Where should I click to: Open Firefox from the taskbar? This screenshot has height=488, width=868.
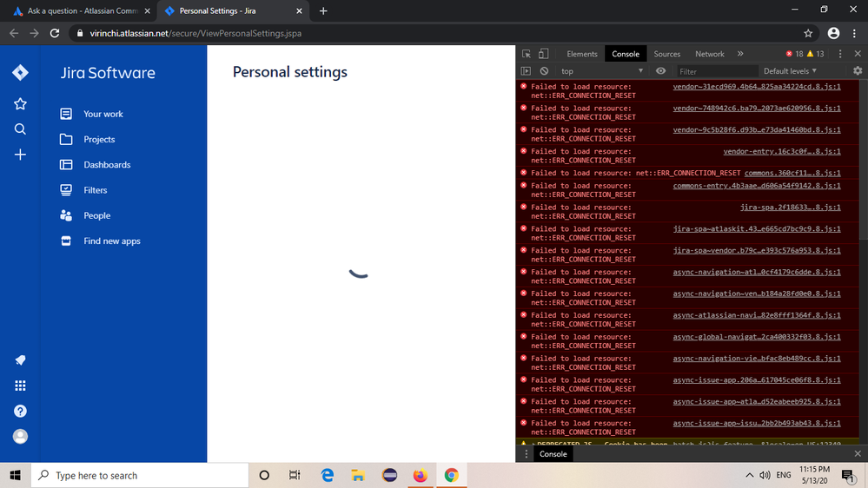click(421, 475)
